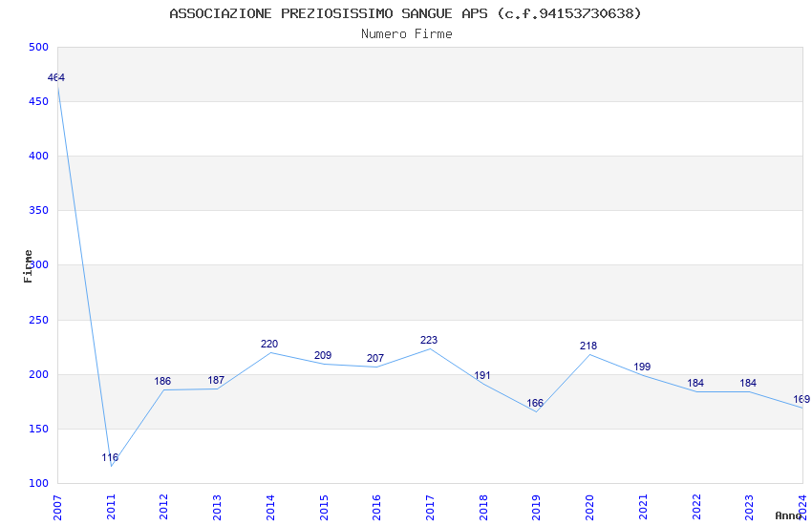Click the 186 data label
This screenshot has height=525, width=812.
tap(162, 381)
